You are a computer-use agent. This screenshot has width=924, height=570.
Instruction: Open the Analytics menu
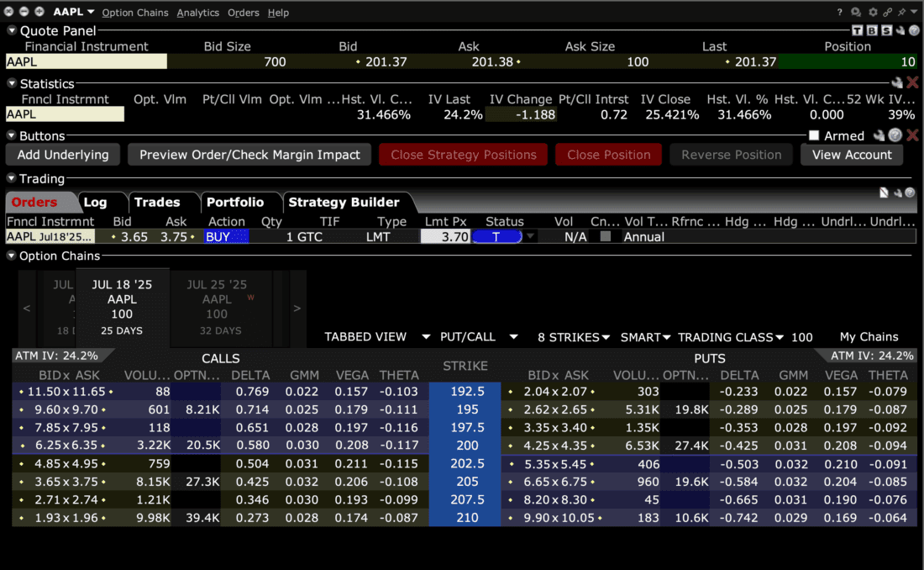point(197,12)
